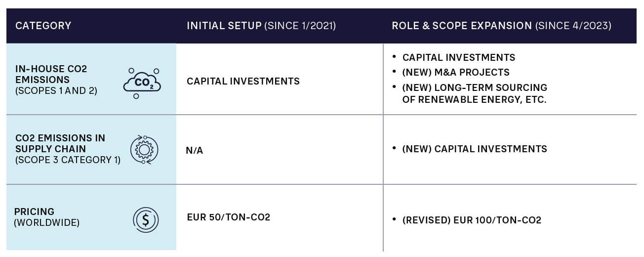Click the first CAPITAL INVESTMENTS bullet in expansion column
Screen dimensions: 644x257
click(459, 57)
